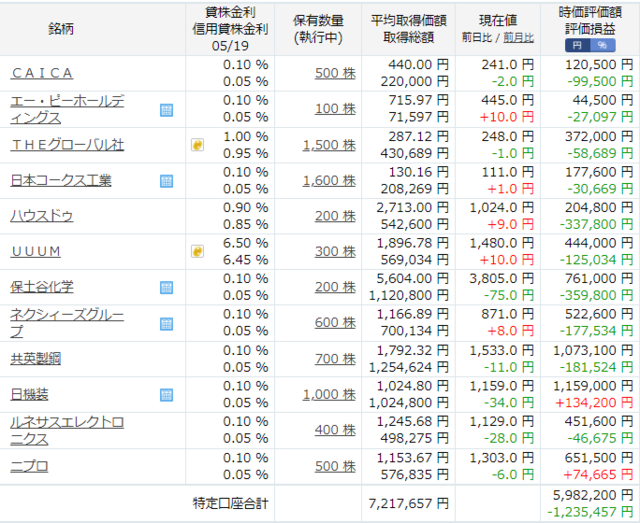Select 特定口座合計 label
The width and height of the screenshot is (640, 523).
(x=230, y=503)
